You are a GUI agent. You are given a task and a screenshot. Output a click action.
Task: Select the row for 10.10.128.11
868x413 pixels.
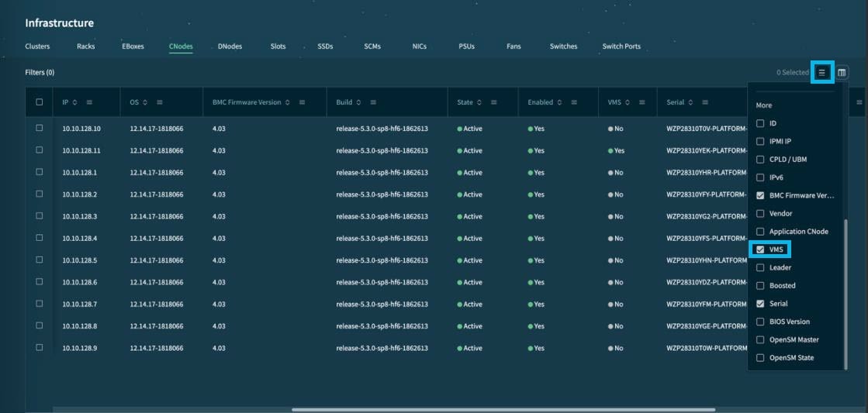click(x=40, y=150)
